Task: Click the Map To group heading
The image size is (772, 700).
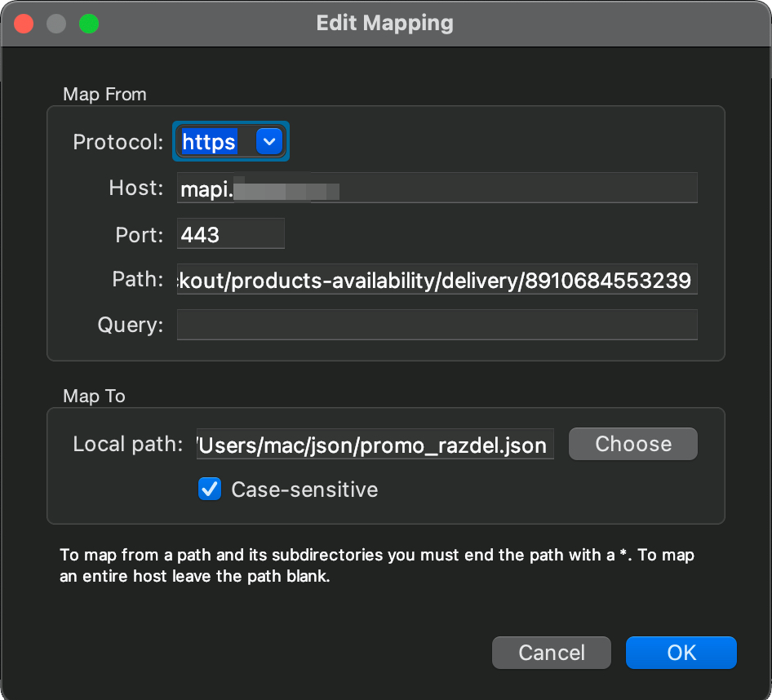Action: click(94, 396)
